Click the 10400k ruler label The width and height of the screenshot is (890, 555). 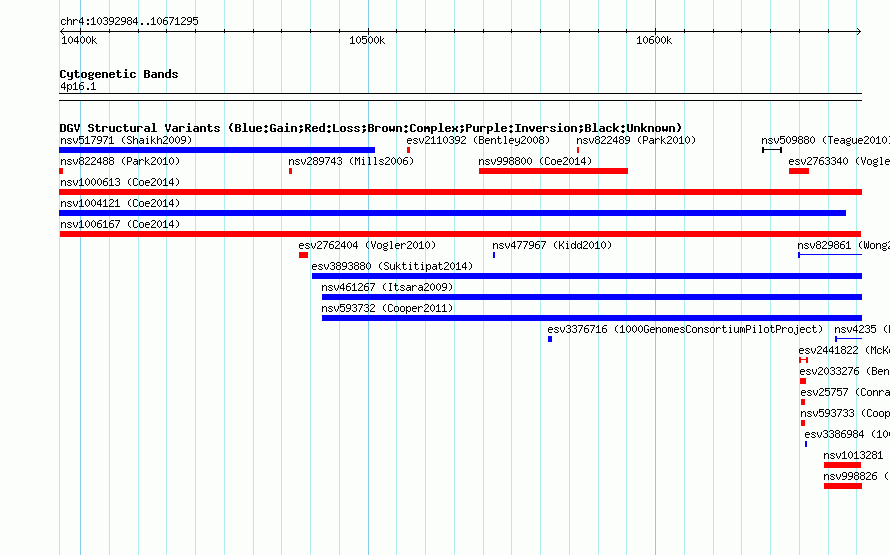coord(79,40)
